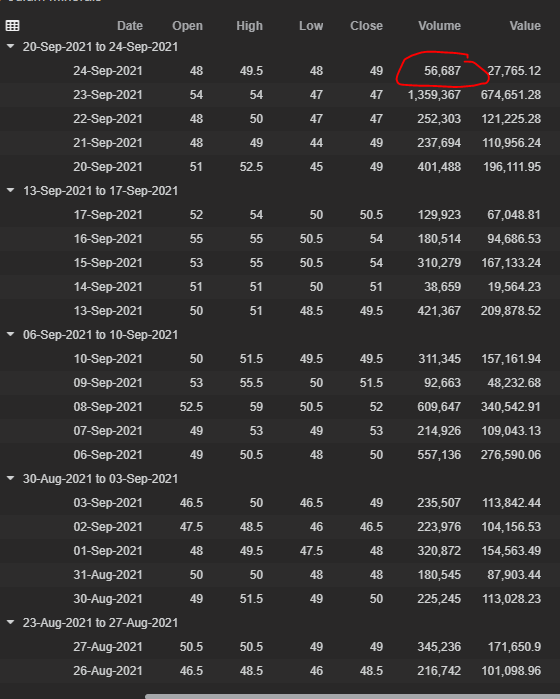Sort by the Value column header
Screen dimensions: 560x699
(x=525, y=26)
